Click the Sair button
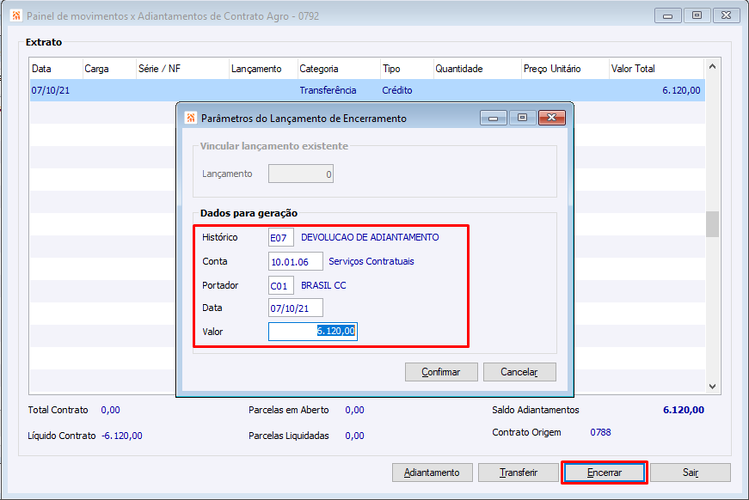This screenshot has width=749, height=500. [x=690, y=473]
